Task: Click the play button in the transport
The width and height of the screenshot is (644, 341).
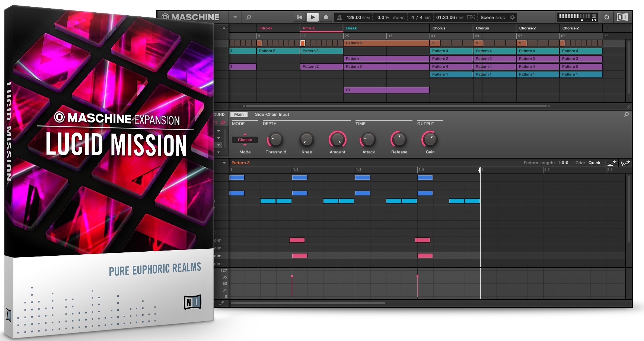Action: (x=313, y=17)
